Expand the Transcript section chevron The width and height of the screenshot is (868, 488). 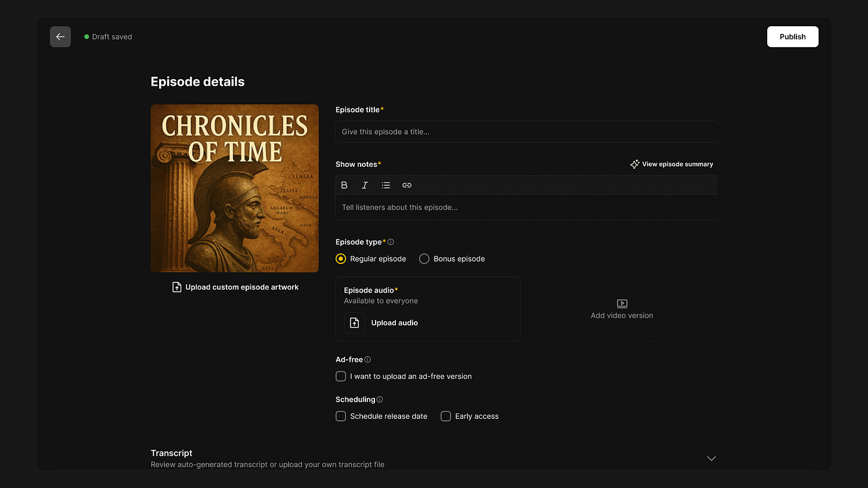711,458
